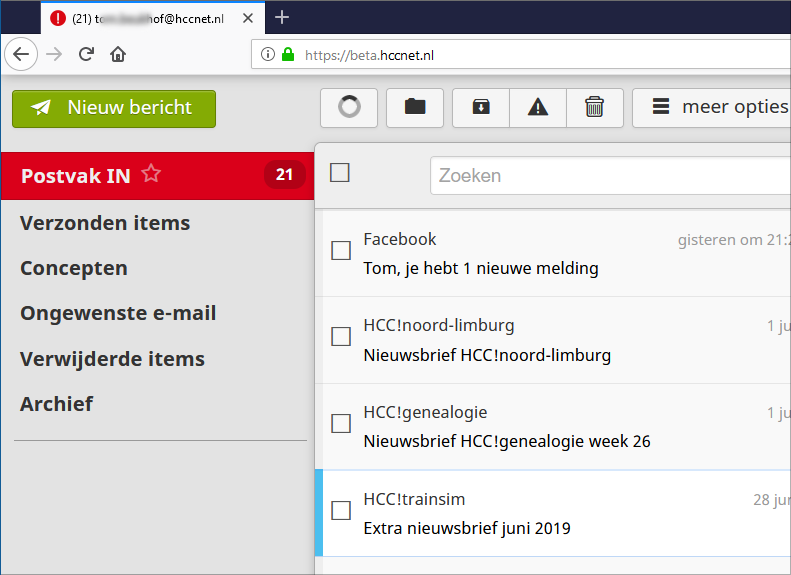Viewport: 791px width, 575px height.
Task: Click the unread count badge 21
Action: [x=285, y=175]
